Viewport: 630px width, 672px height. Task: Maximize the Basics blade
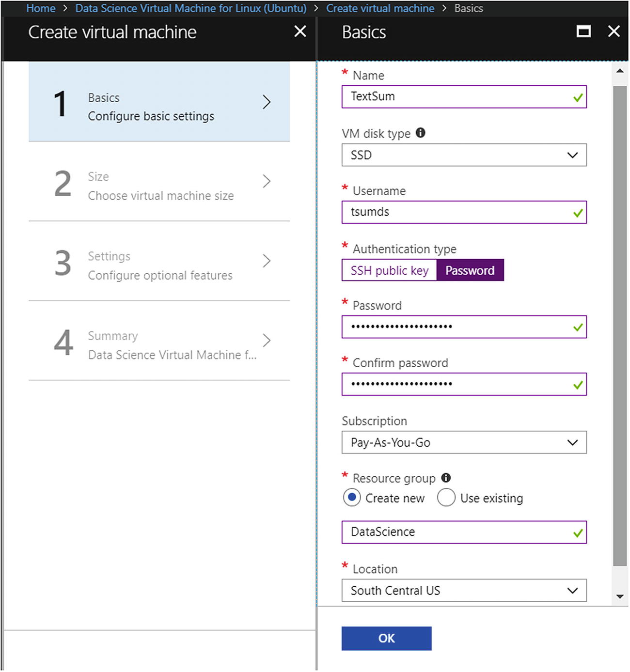pyautogui.click(x=583, y=32)
